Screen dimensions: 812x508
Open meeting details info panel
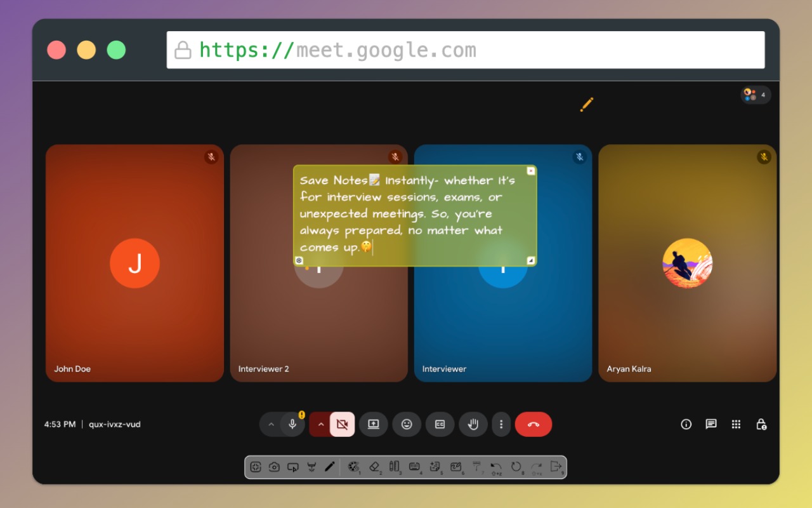click(x=686, y=424)
